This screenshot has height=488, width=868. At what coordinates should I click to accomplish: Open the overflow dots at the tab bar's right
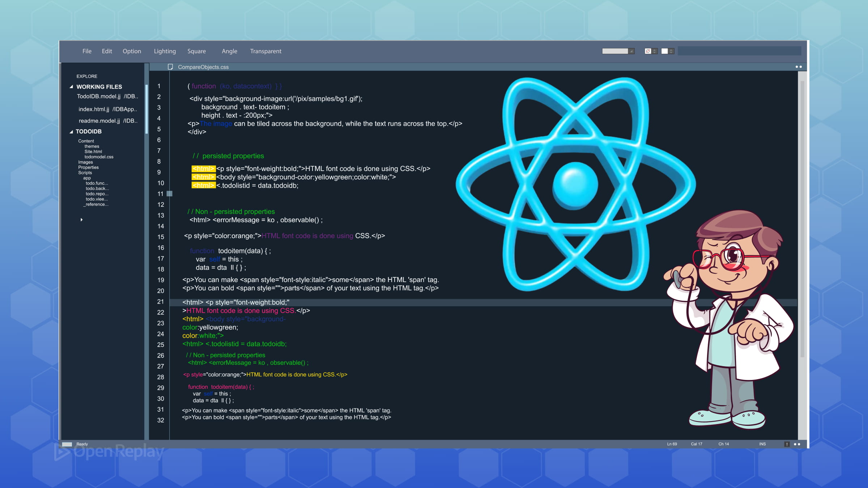pos(799,67)
